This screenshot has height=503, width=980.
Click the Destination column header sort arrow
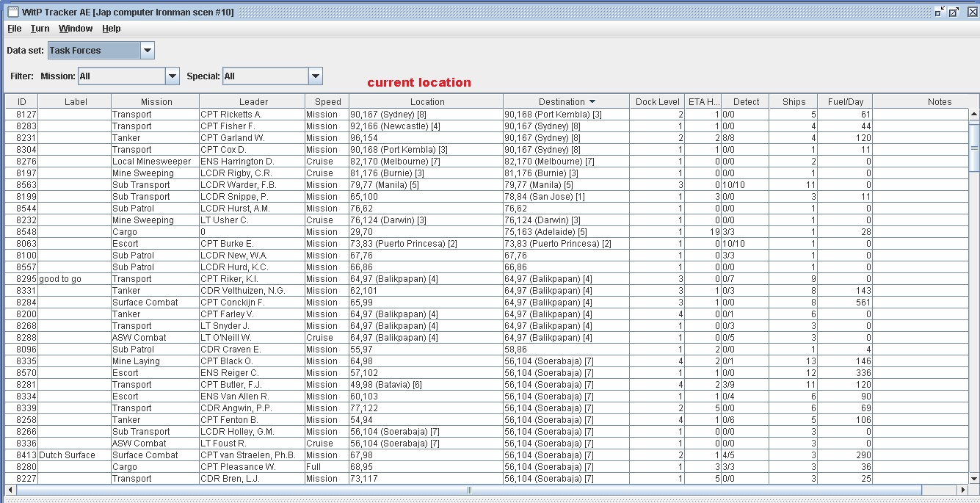click(592, 102)
